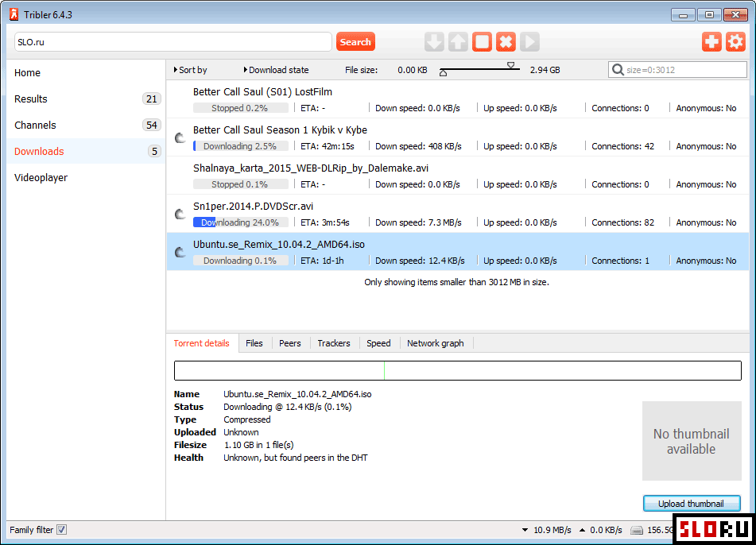Open Videoplayer in the sidebar

(86, 177)
